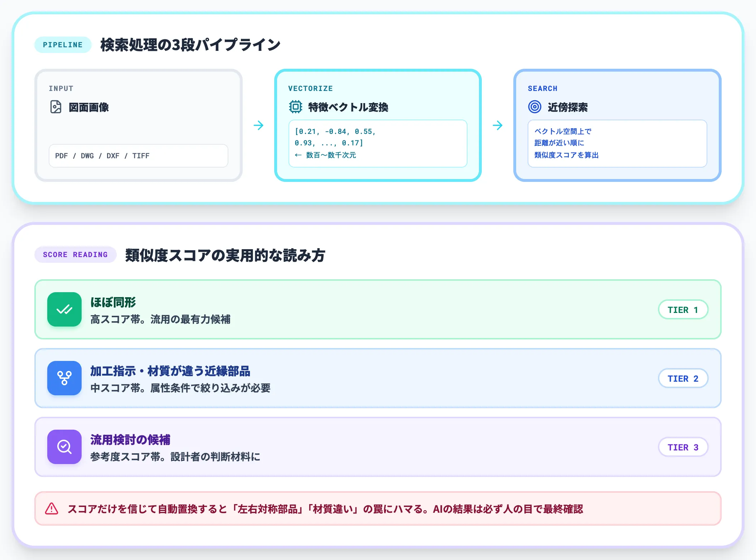Screen dimensions: 756x560
Task: Click the drawing image file icon
Action: click(x=56, y=107)
